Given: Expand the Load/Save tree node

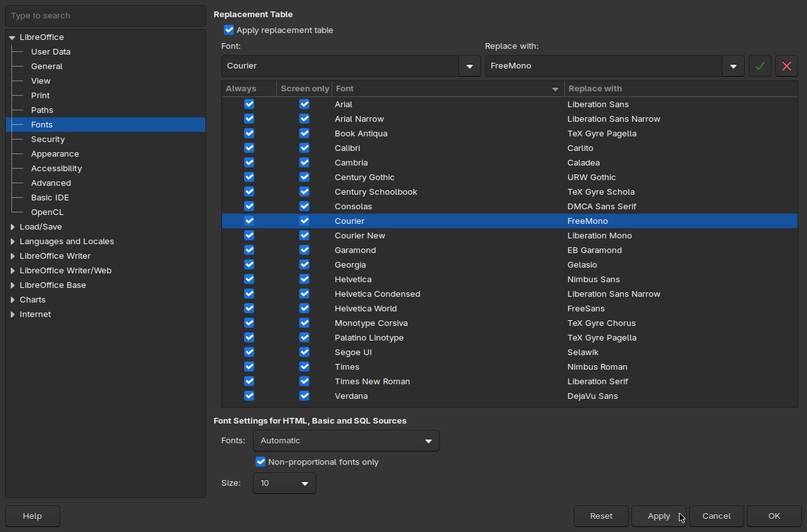Looking at the screenshot, I should 12,227.
